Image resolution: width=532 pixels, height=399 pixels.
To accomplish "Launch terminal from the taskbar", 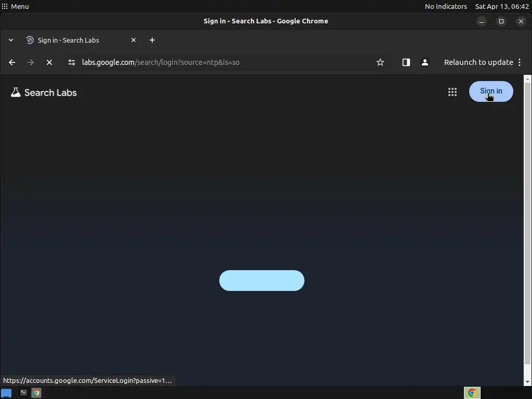I will (x=23, y=393).
